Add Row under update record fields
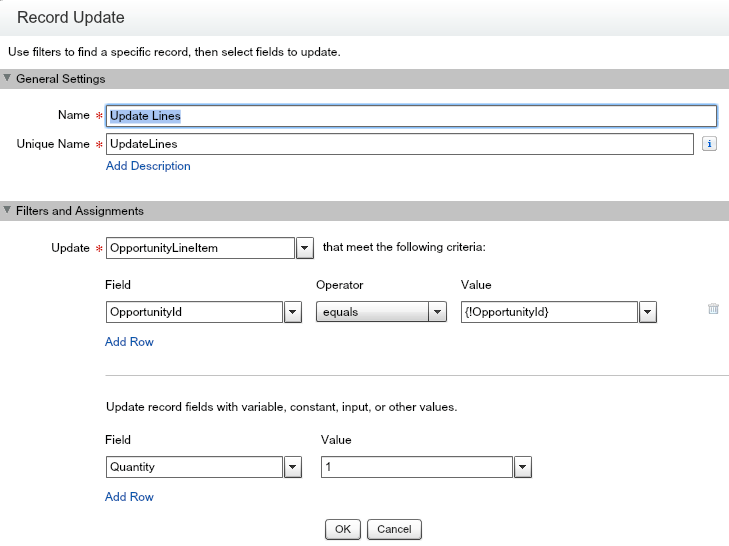Screen dimensions: 729x546 (129, 497)
